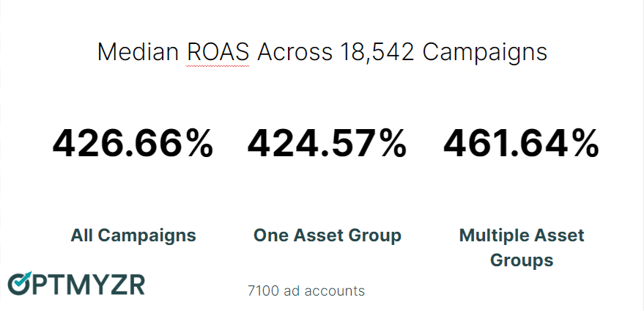Click the Optmyzr checkmark logo icon
Viewport: 644px width, 311px height.
pyautogui.click(x=21, y=284)
